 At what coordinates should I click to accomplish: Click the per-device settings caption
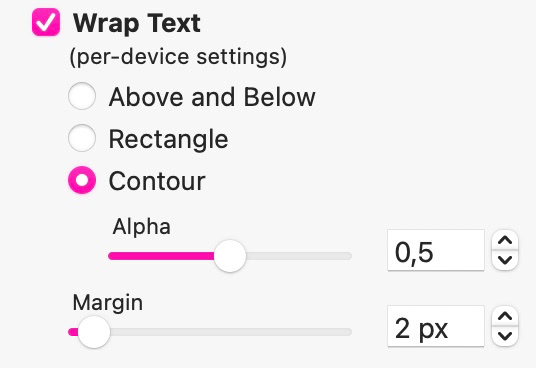[x=178, y=57]
